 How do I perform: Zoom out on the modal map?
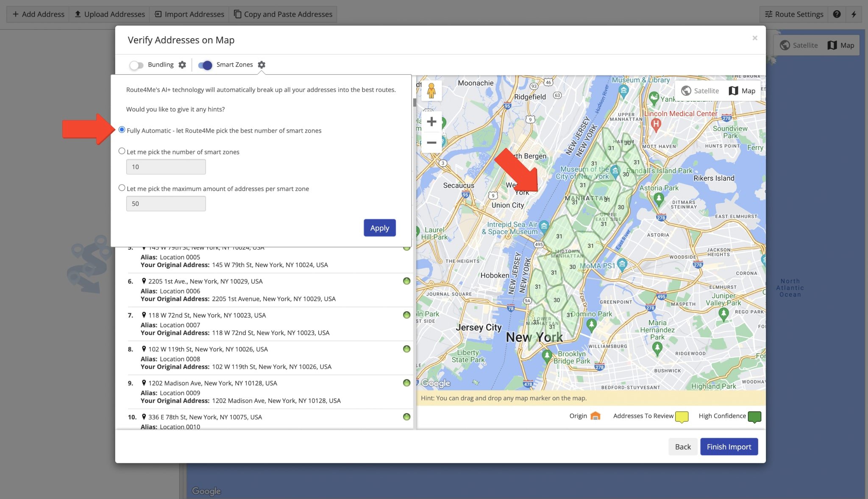coord(431,142)
